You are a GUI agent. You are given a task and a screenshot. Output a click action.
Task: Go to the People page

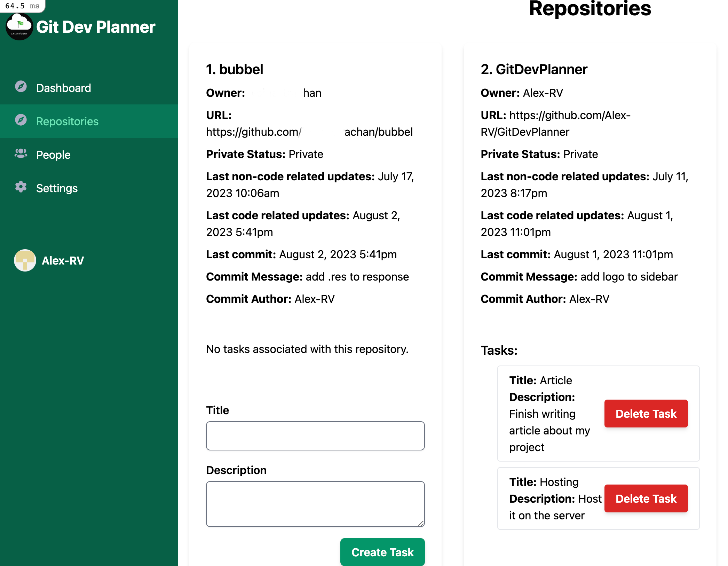(x=53, y=155)
